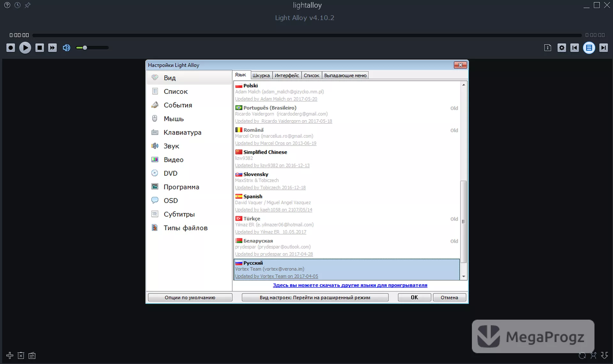613x364 pixels.
Task: Stop playback with the square Stop button
Action: (40, 48)
